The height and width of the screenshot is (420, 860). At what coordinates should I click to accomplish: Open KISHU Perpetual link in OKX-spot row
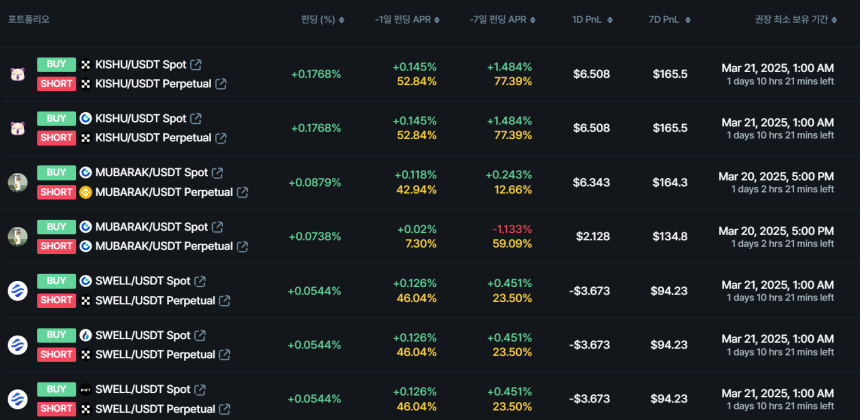pyautogui.click(x=220, y=84)
